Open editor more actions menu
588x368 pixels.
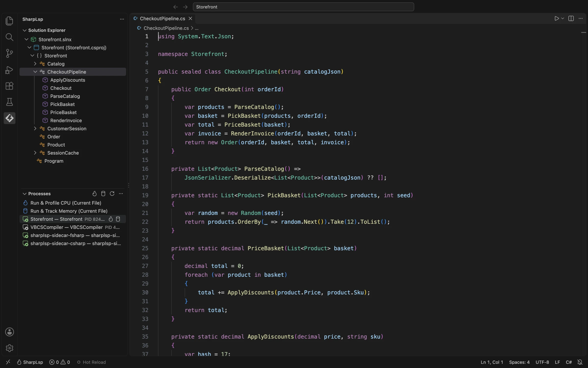tap(581, 19)
